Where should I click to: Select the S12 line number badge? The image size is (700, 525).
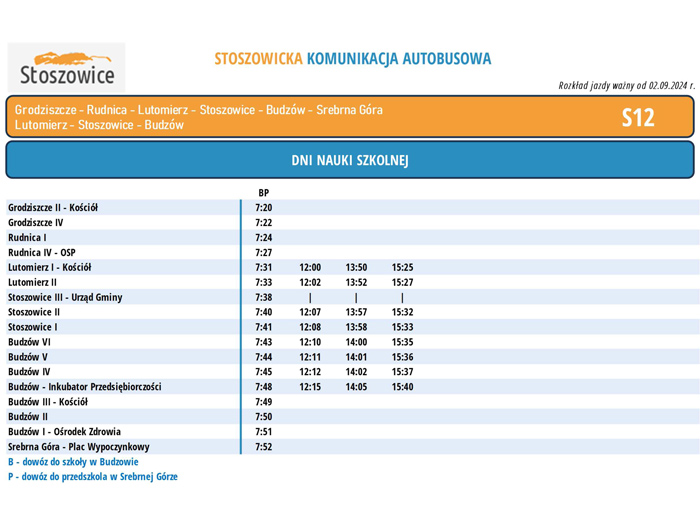pos(638,118)
